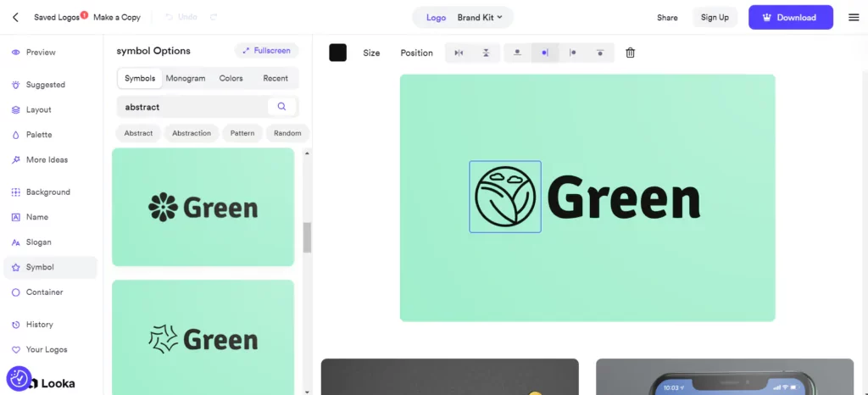The width and height of the screenshot is (868, 395).
Task: Open the Name section
Action: click(30, 217)
